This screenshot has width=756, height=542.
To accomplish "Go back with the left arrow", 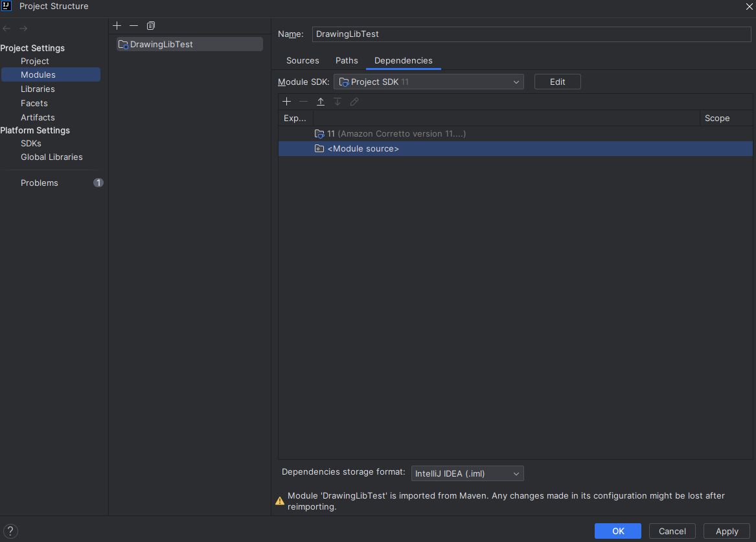I will pos(6,28).
